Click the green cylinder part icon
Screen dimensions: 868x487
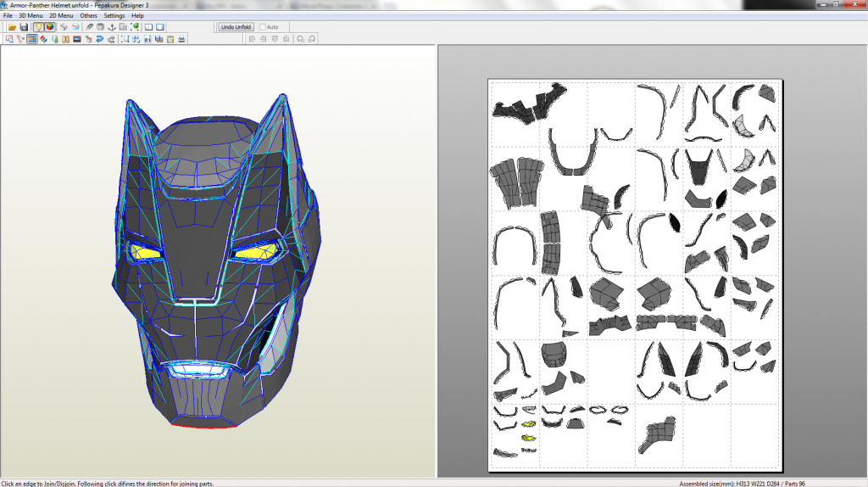(x=55, y=39)
